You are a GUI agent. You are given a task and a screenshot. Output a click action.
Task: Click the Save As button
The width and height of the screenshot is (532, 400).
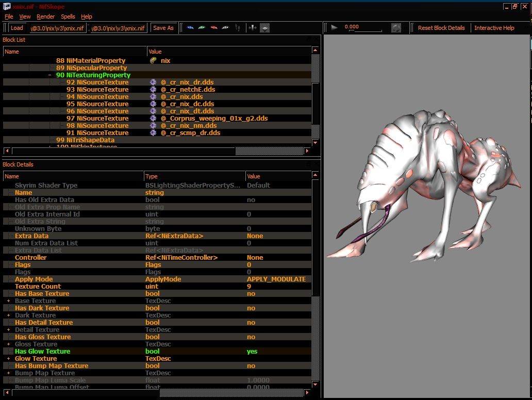(x=163, y=28)
